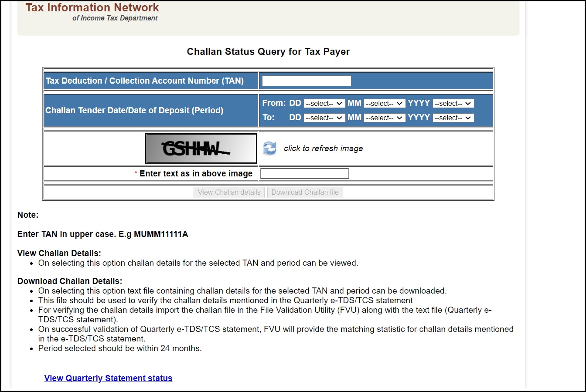
Task: Open View Quarterly Statement status link
Action: (108, 378)
